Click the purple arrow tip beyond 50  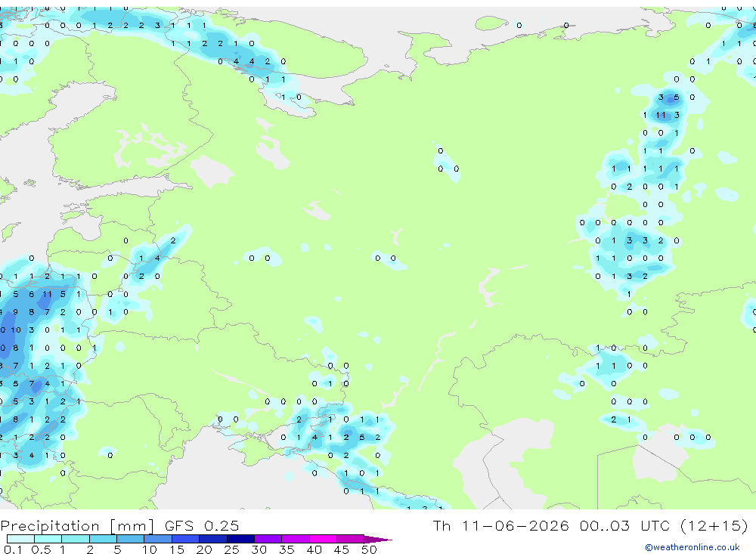click(378, 540)
